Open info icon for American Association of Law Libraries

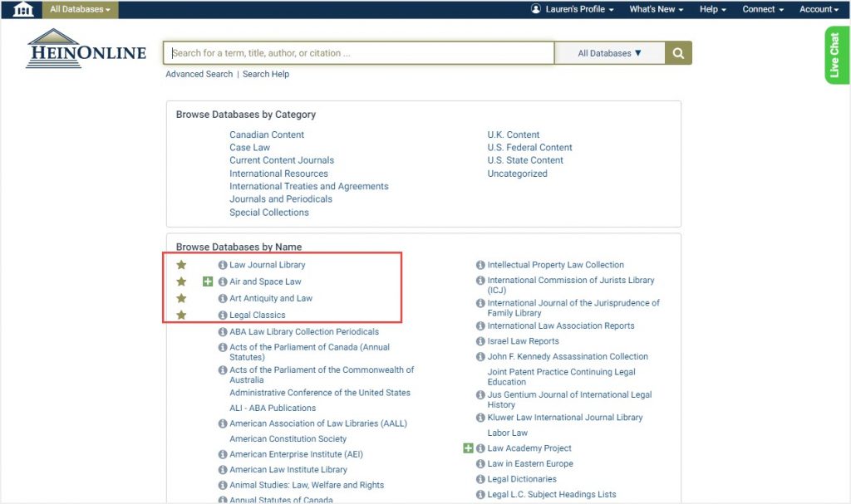click(x=223, y=423)
